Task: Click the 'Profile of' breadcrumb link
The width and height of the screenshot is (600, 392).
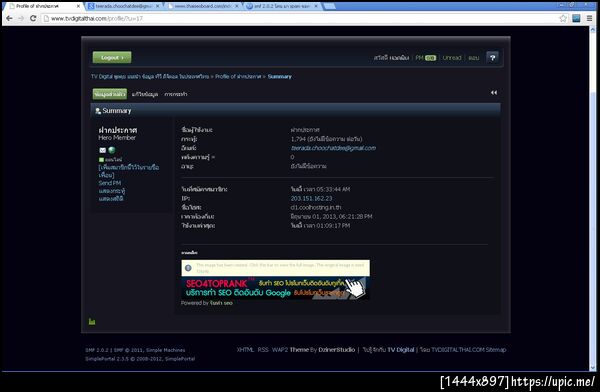Action: (x=238, y=77)
